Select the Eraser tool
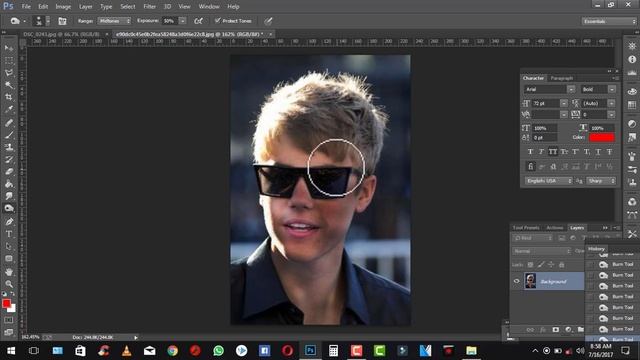Image resolution: width=640 pixels, height=360 pixels. point(9,171)
